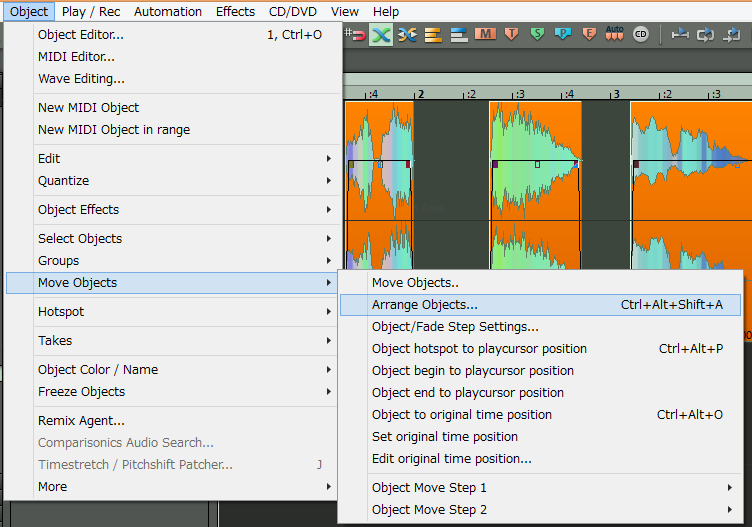Toggle the highlighted green-blue auto crossfade icon
This screenshot has height=527, width=752.
(381, 35)
